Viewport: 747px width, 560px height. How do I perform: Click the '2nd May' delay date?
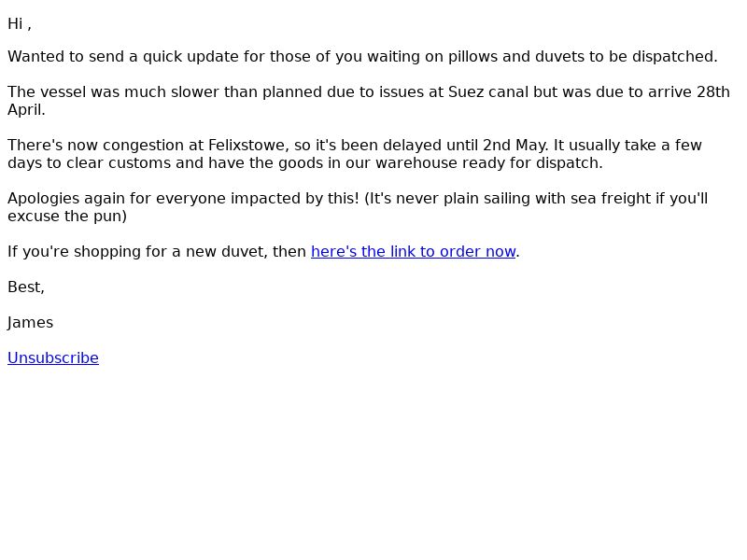tap(514, 146)
